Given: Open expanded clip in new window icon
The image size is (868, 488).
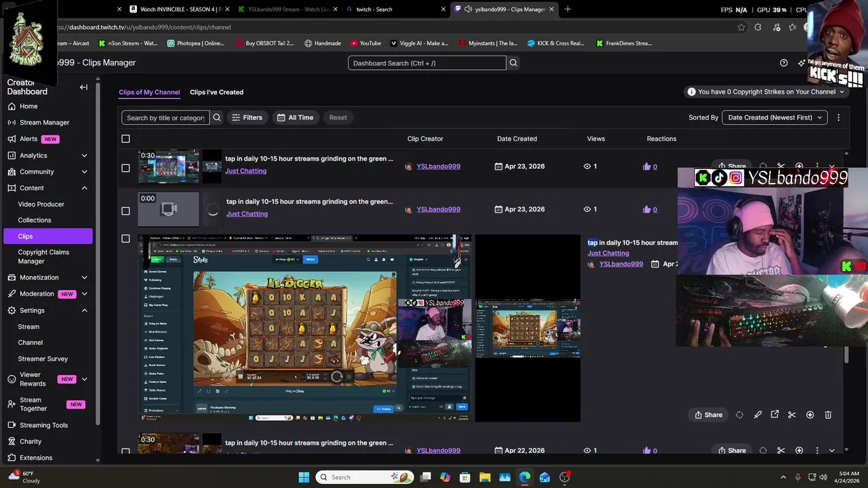Looking at the screenshot, I should coord(774,415).
